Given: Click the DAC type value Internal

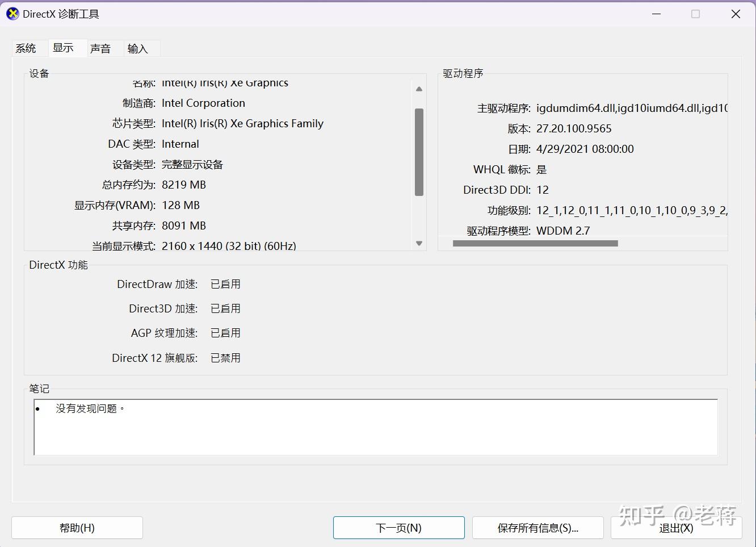Looking at the screenshot, I should click(x=180, y=144).
